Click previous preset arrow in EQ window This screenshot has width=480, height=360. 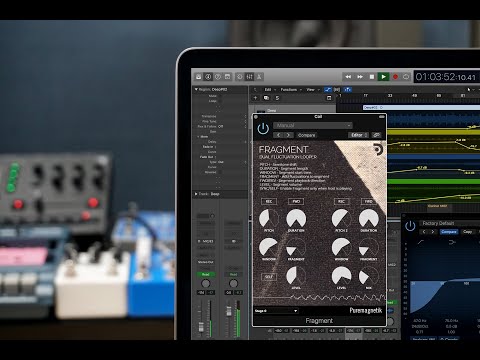tap(424, 232)
